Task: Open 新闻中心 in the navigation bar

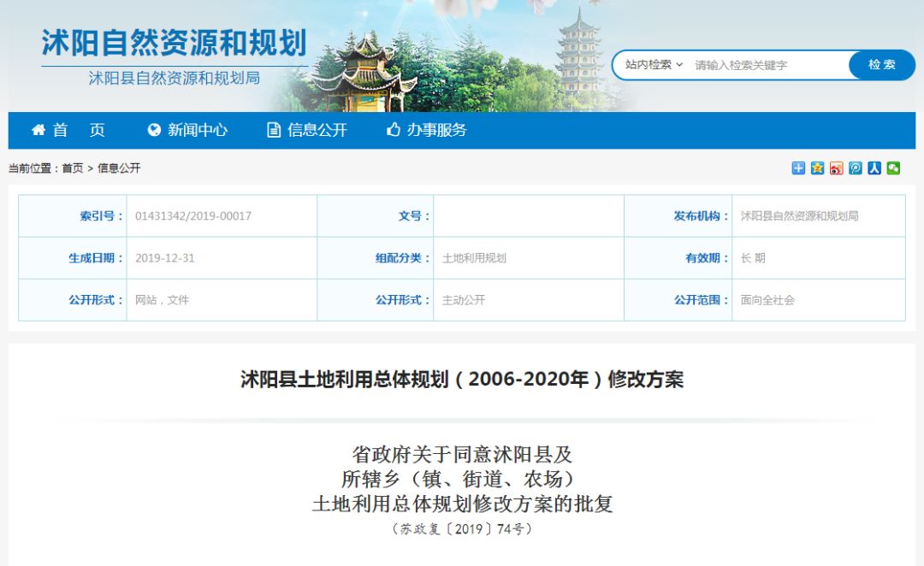Action: click(x=198, y=130)
